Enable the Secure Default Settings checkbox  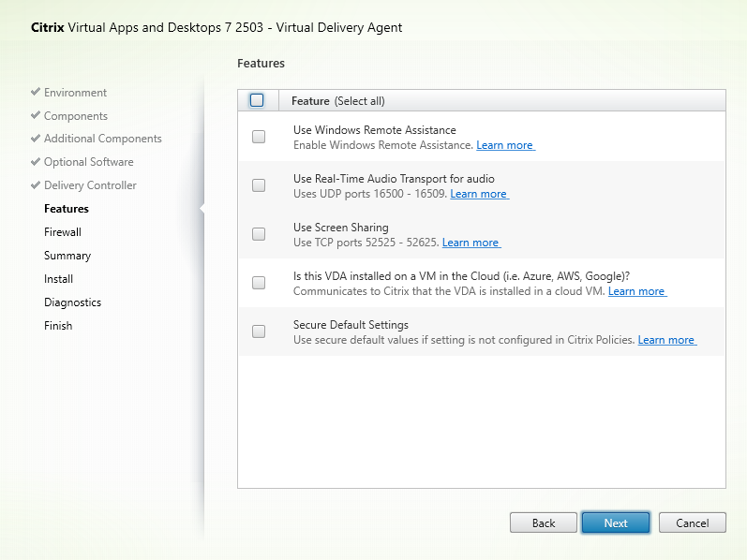pyautogui.click(x=259, y=332)
